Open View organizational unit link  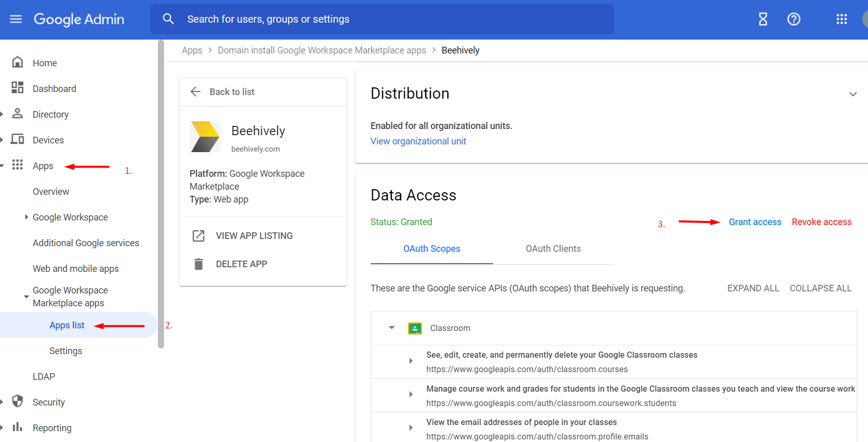[418, 141]
